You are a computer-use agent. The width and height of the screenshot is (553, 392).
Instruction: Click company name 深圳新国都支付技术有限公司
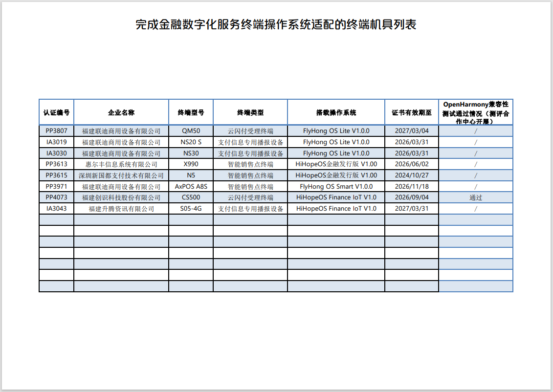[121, 175]
